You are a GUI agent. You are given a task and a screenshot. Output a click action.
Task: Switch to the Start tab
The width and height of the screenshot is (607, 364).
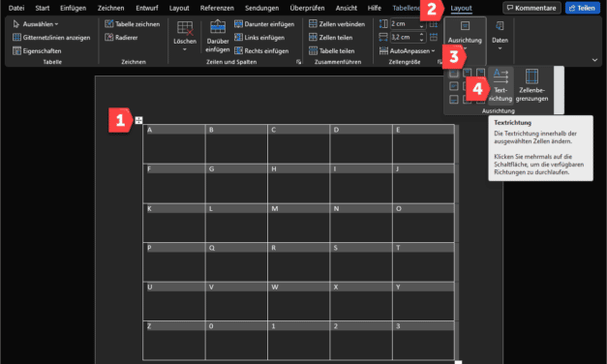pos(43,8)
